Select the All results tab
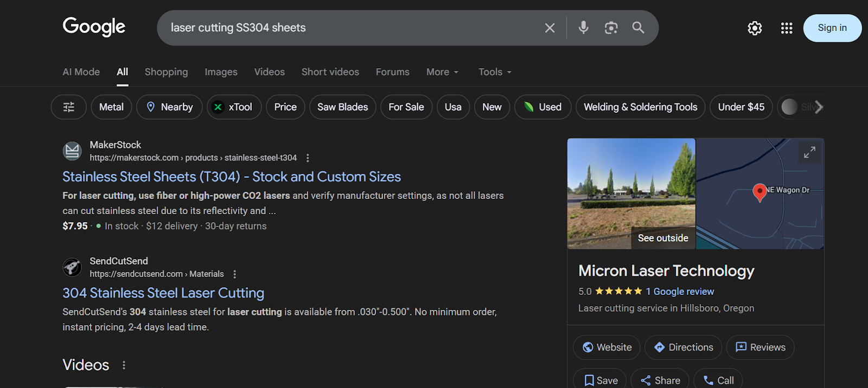Screen dimensions: 868x388 click(x=123, y=72)
